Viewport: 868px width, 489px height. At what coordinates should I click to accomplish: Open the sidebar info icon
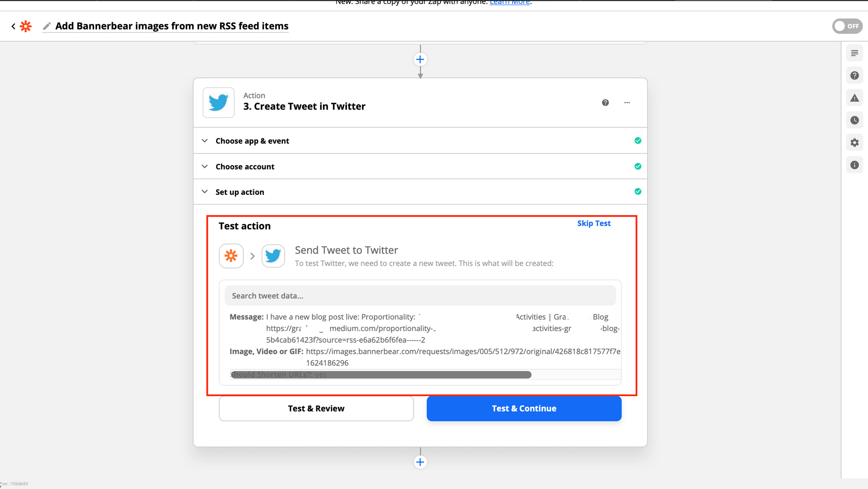[x=855, y=165]
